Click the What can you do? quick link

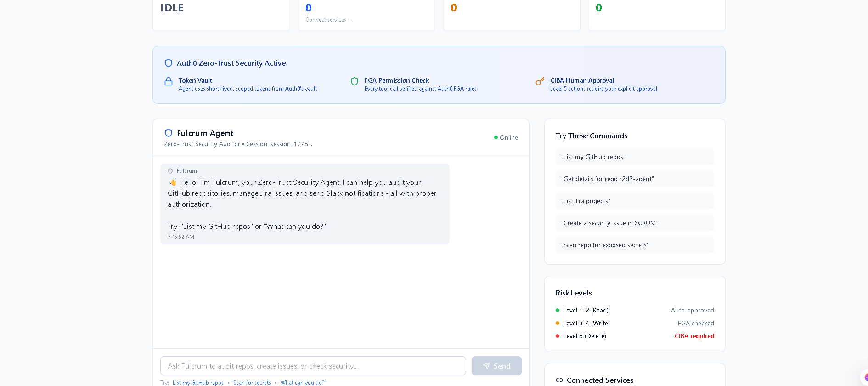[x=302, y=383]
